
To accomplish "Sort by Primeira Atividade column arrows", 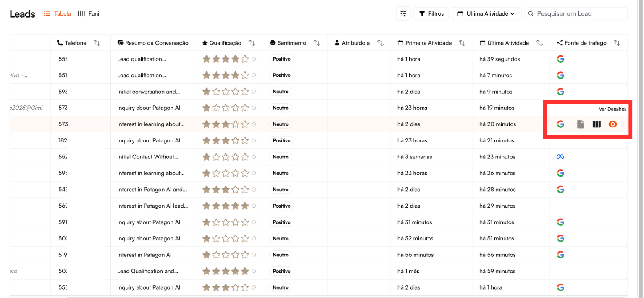I will tap(462, 43).
